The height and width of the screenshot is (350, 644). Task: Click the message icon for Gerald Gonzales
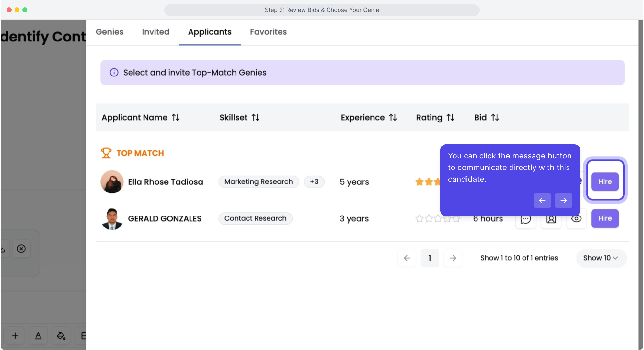pyautogui.click(x=525, y=219)
